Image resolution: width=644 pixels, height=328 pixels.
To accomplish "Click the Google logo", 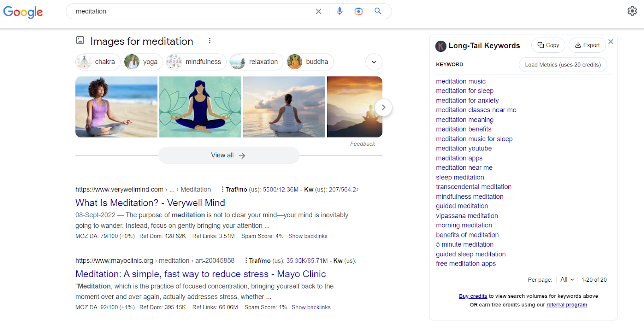I will click(x=23, y=12).
